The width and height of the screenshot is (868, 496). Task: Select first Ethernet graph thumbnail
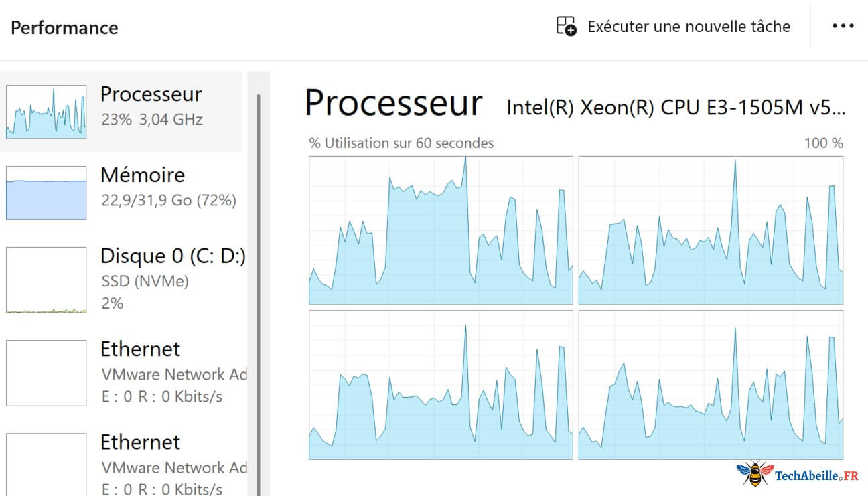(46, 373)
